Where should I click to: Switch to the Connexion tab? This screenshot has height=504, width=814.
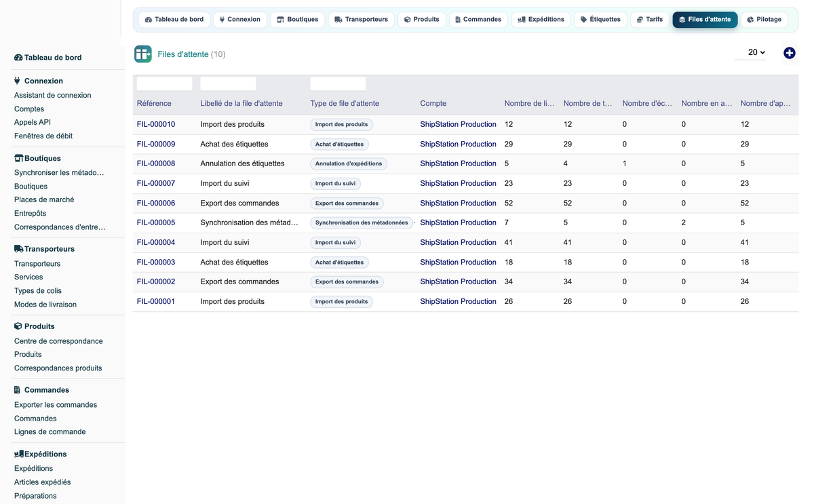(239, 20)
